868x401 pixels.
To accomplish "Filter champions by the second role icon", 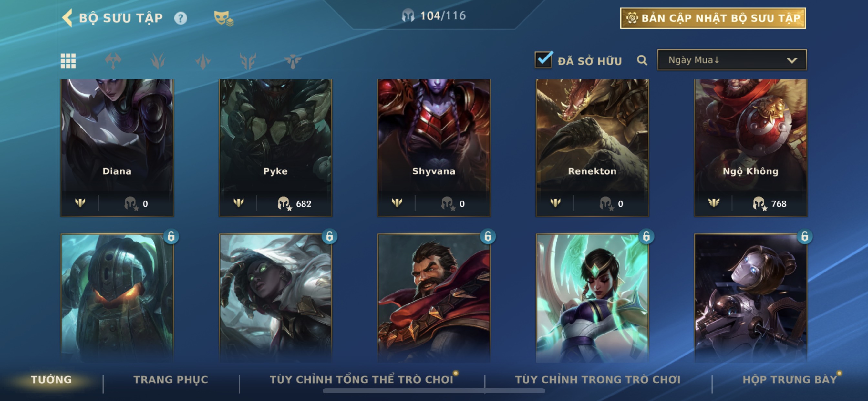I will [x=158, y=61].
